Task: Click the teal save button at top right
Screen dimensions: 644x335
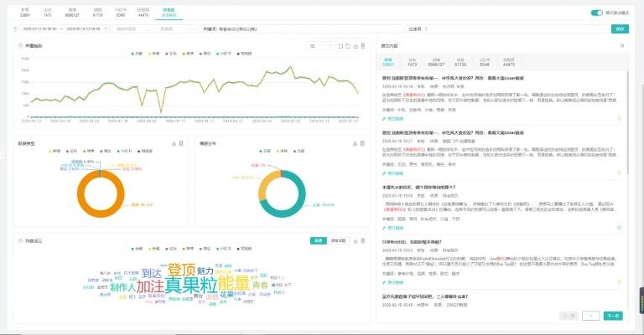Action: (621, 28)
